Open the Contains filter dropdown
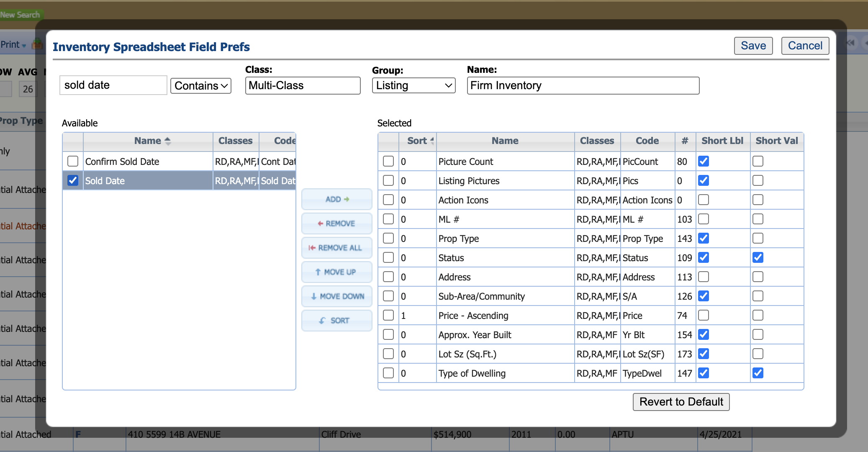 [201, 86]
